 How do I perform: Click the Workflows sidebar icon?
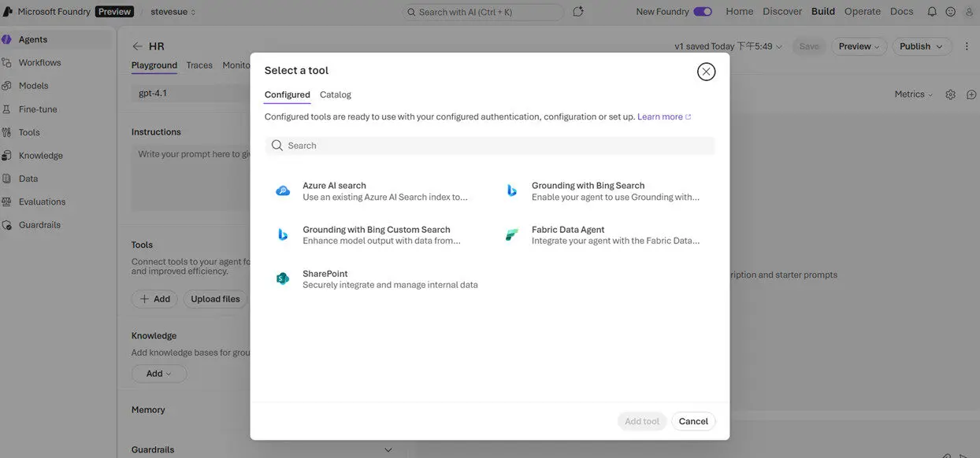point(7,63)
